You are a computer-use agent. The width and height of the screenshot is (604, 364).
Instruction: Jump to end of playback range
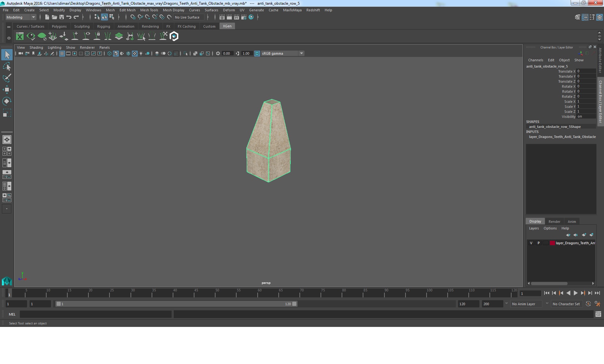pyautogui.click(x=597, y=293)
